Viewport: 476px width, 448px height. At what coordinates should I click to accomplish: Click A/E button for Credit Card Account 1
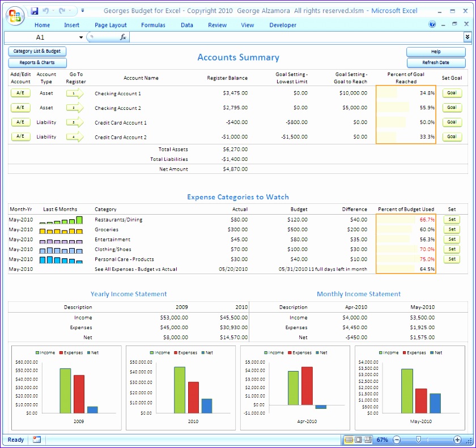pos(20,122)
